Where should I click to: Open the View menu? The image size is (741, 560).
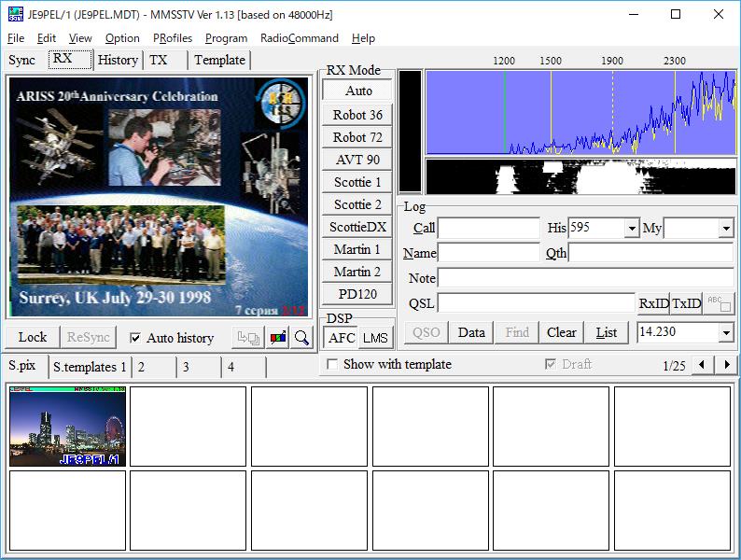coord(80,38)
